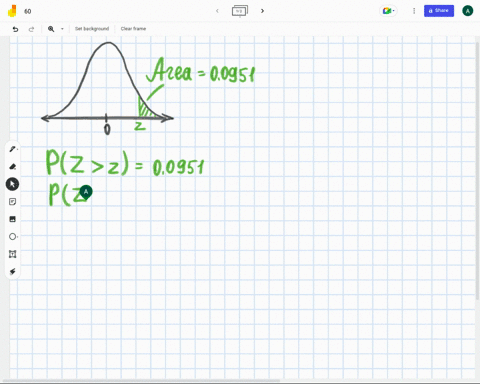This screenshot has height=384, width=480.
Task: Open the frame bar thumbnail
Action: tap(240, 11)
